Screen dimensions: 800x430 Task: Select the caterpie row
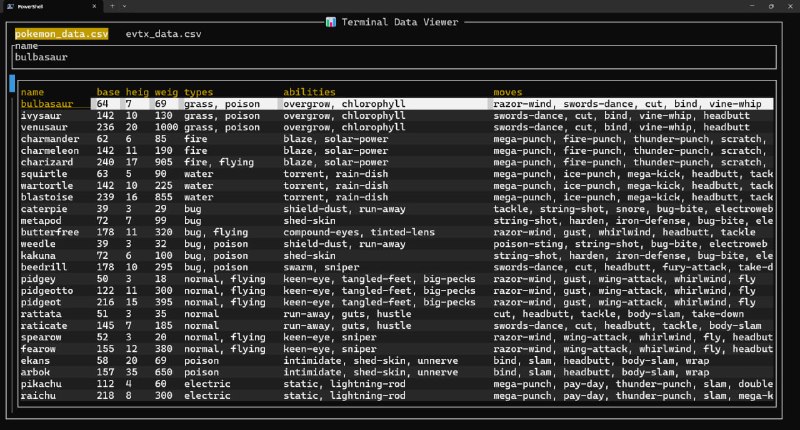(397, 209)
